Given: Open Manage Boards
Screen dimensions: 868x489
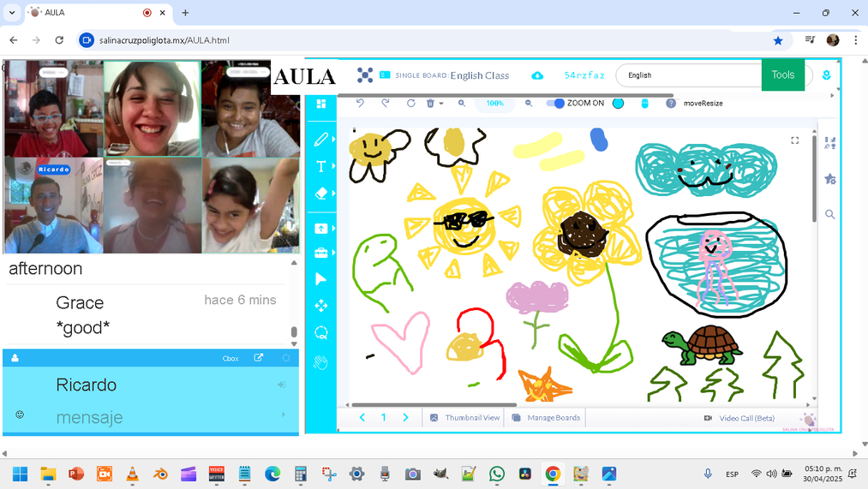Looking at the screenshot, I should pyautogui.click(x=546, y=418).
